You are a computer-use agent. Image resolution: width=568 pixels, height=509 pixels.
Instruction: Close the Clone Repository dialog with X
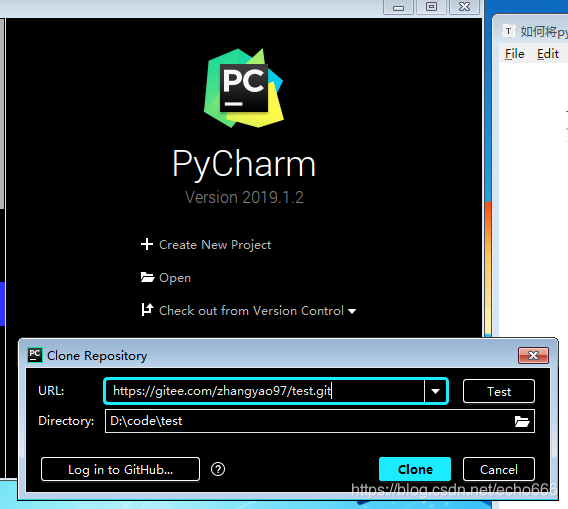(533, 355)
